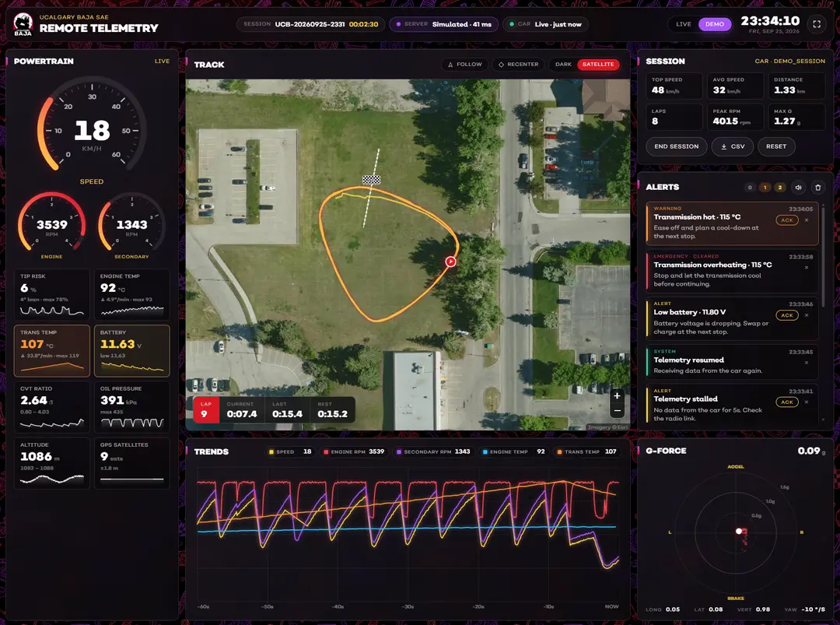Dismiss the Telemetry stalled alert with X
The image size is (840, 625).
[x=807, y=402]
